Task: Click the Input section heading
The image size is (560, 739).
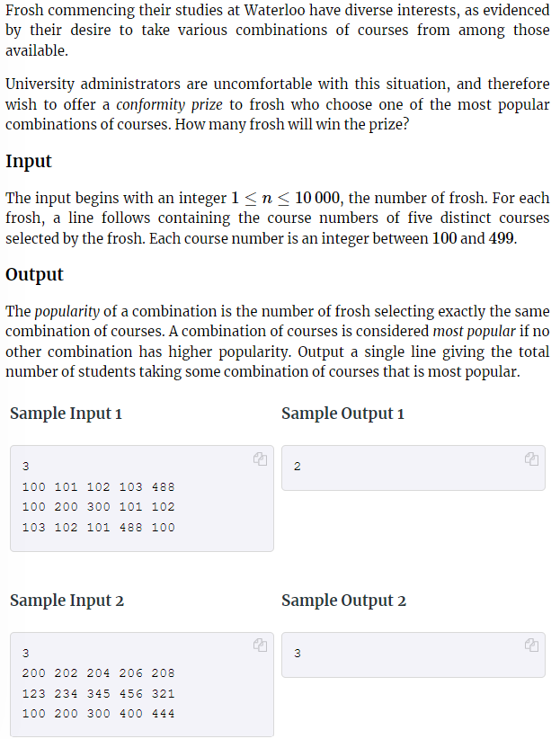Action: pos(28,161)
